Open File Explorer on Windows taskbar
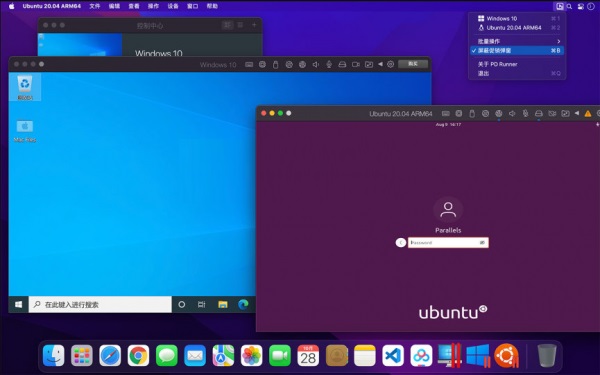The height and width of the screenshot is (375, 600). coord(223,304)
